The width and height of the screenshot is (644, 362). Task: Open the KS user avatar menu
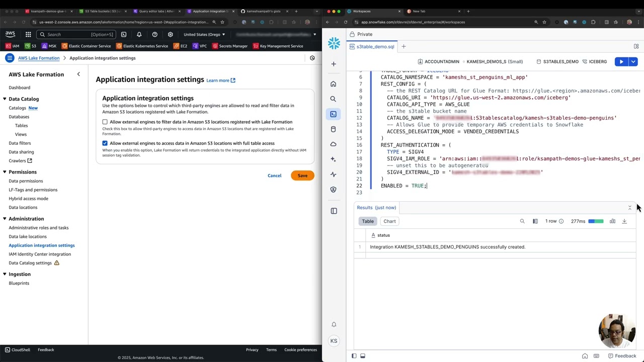334,341
